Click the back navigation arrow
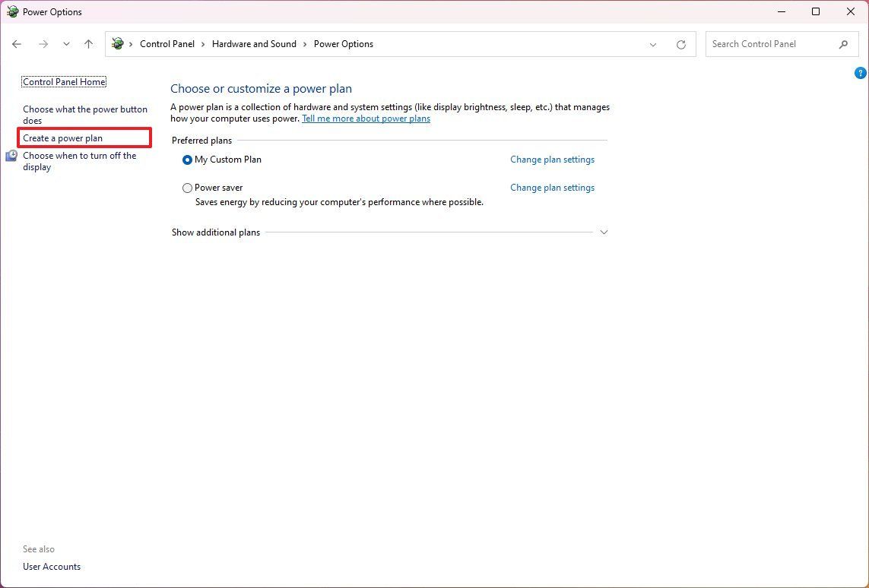Image resolution: width=869 pixels, height=588 pixels. (x=17, y=44)
